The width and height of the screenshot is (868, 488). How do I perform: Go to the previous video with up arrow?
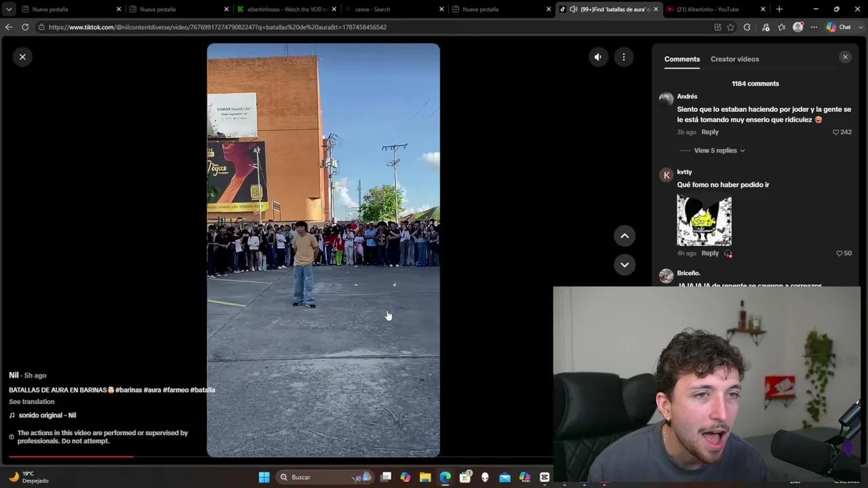point(625,236)
